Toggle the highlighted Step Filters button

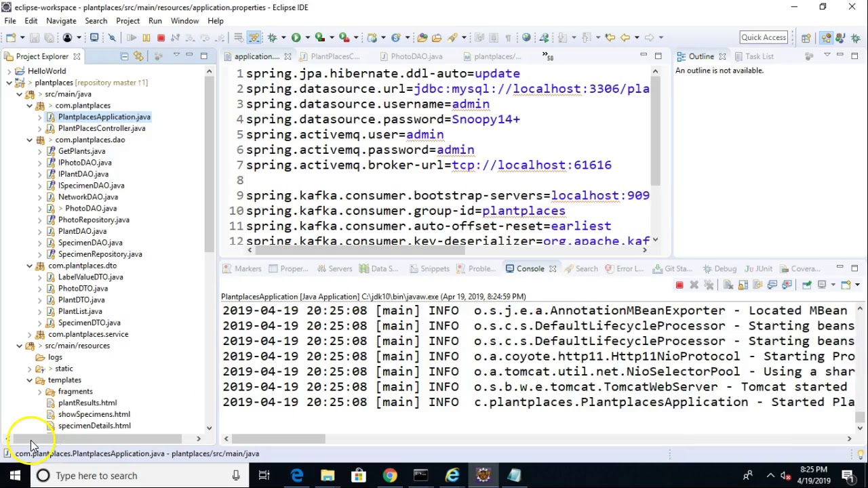(254, 37)
